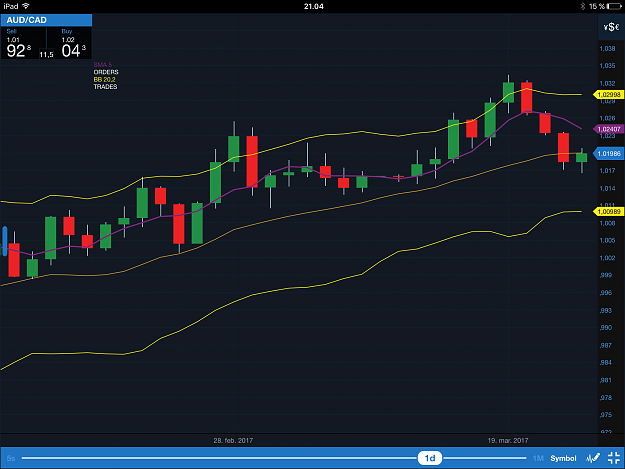Select the BB 20,2 indicator label

(x=104, y=79)
